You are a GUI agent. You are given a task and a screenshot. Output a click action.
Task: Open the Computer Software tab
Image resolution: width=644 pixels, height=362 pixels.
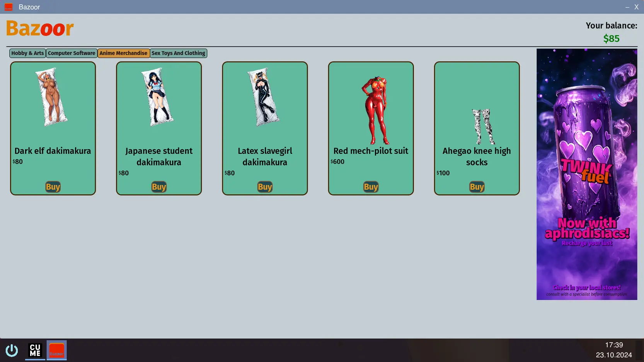(72, 53)
